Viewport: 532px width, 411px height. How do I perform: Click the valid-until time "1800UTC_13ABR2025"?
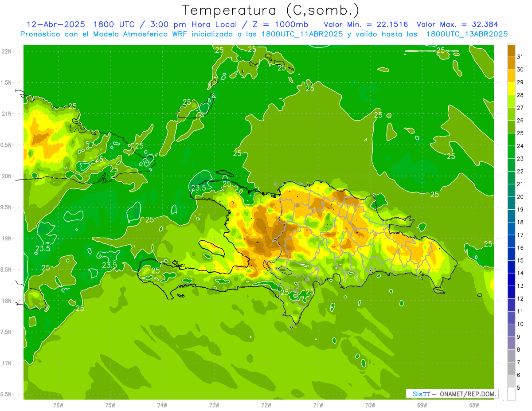point(467,34)
